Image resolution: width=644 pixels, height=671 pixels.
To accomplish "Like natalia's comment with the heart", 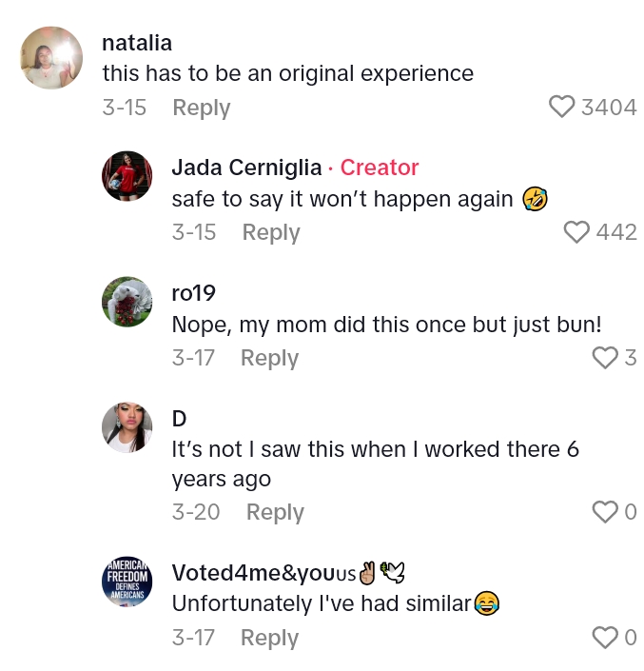I will 562,107.
